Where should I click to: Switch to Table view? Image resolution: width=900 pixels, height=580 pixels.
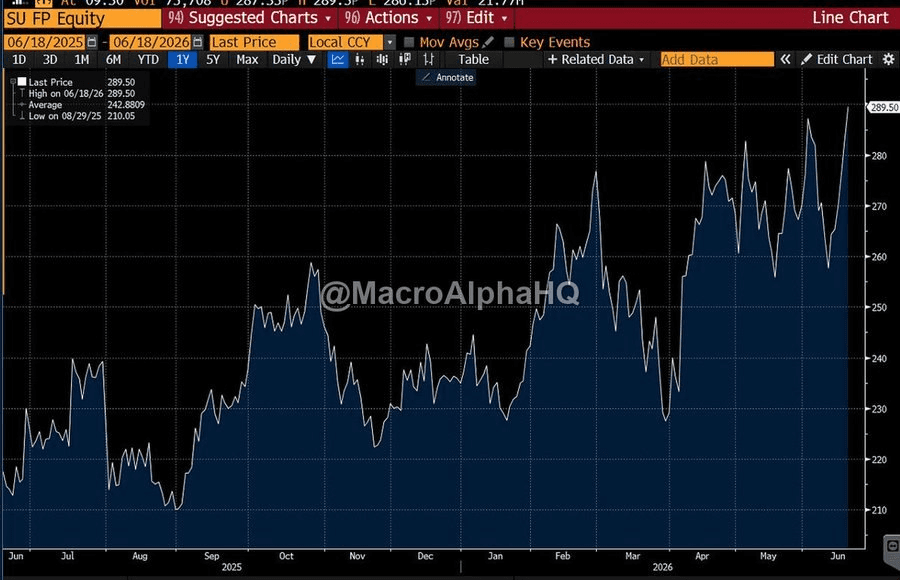pos(474,59)
